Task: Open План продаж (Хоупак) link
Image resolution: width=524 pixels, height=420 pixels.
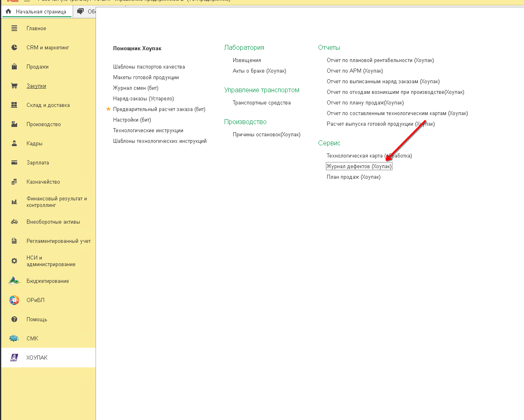Action: pos(353,177)
